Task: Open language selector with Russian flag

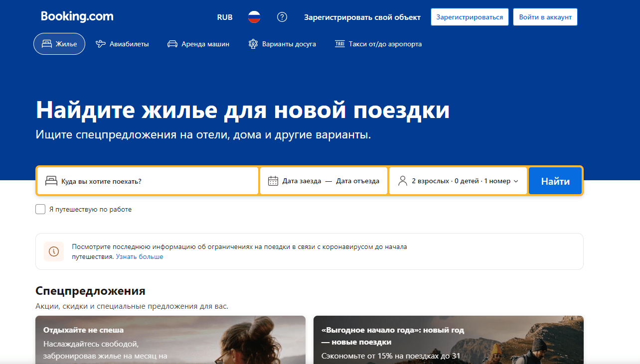Action: coord(254,17)
